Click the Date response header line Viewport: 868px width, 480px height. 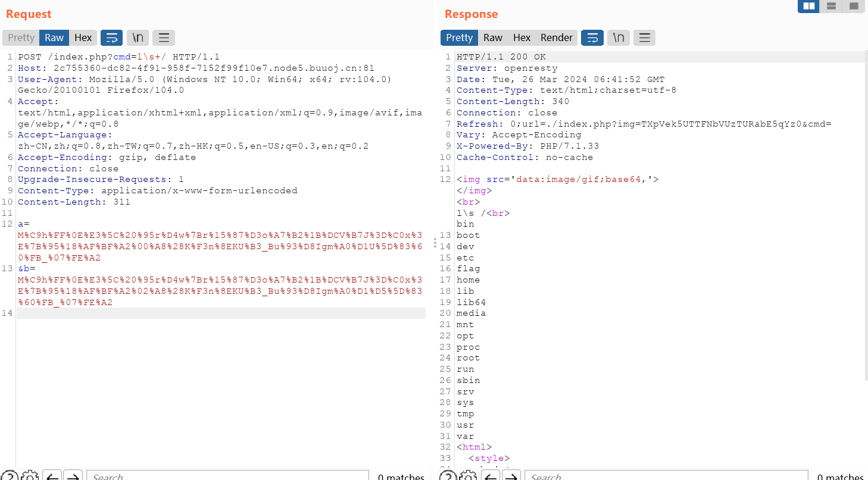(561, 80)
